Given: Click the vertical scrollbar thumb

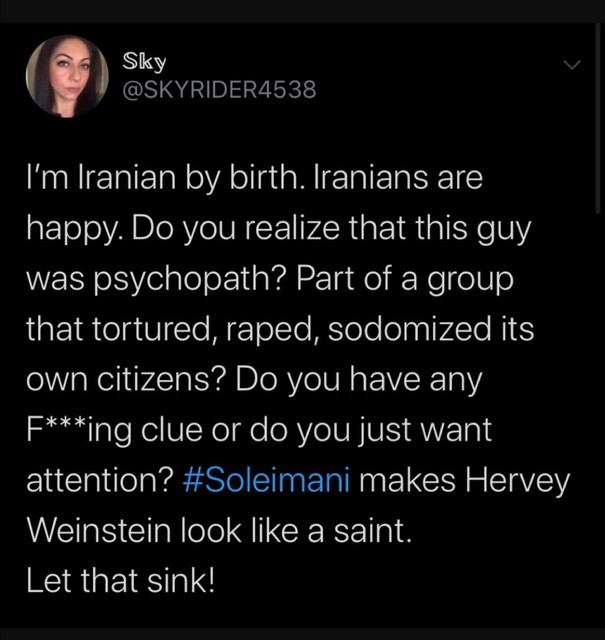Looking at the screenshot, I should click(x=599, y=120).
